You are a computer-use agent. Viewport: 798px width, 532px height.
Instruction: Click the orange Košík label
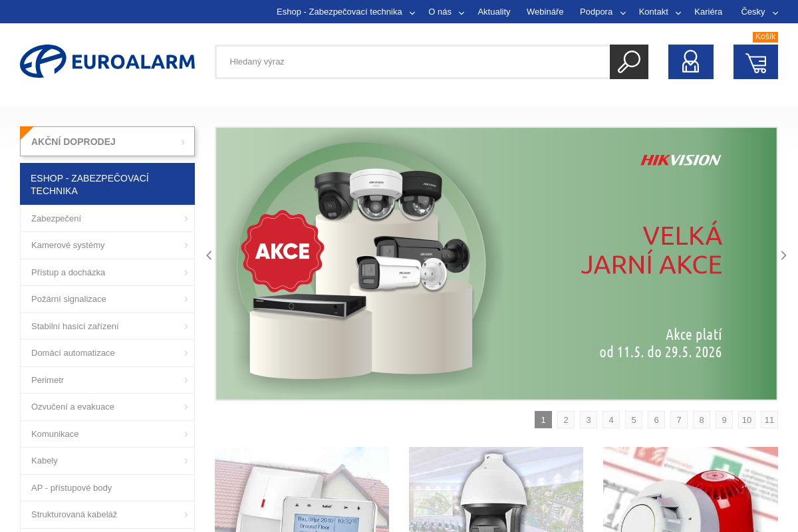coord(765,37)
